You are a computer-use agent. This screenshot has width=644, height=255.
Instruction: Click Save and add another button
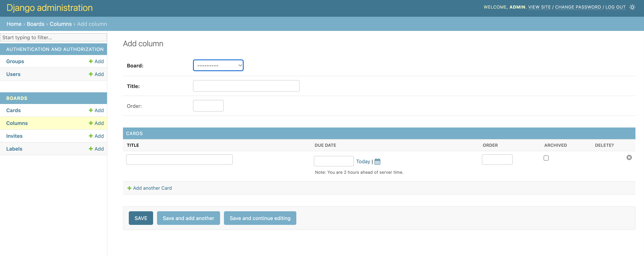pos(188,218)
